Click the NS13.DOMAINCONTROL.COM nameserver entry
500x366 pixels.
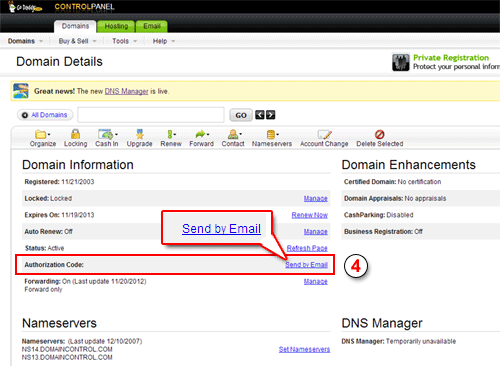coord(67,357)
